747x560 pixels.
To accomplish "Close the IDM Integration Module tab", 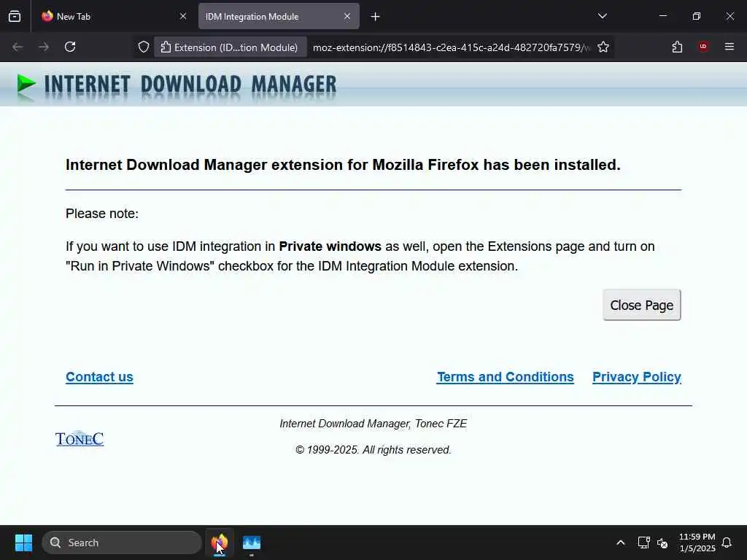I will click(x=347, y=16).
